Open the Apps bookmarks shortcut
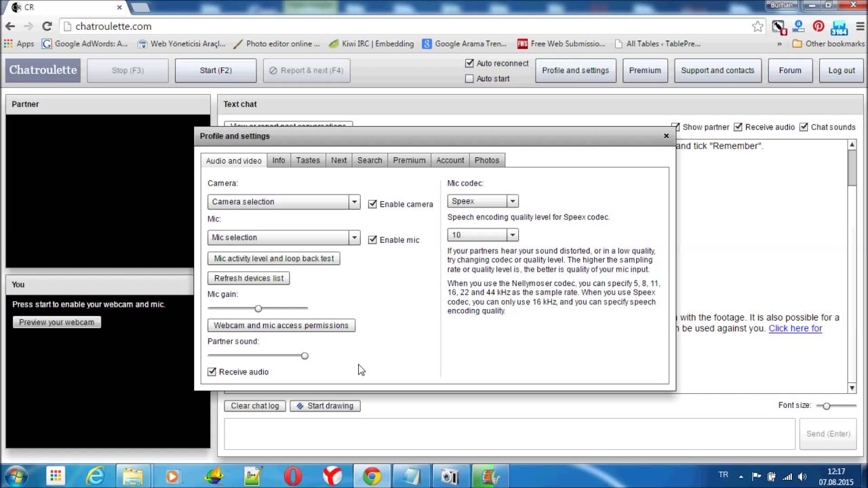The height and width of the screenshot is (488, 868). point(19,43)
